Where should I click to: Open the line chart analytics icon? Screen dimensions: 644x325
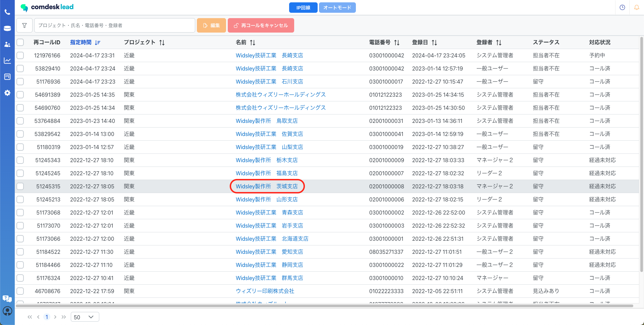(7, 61)
